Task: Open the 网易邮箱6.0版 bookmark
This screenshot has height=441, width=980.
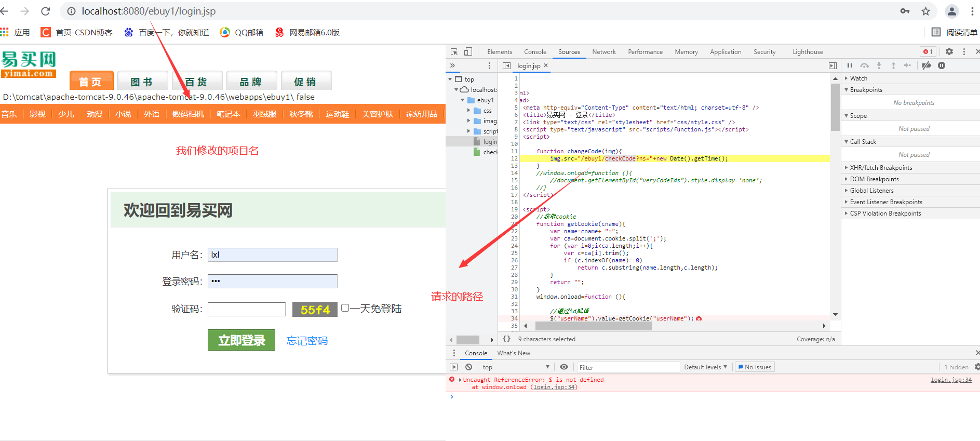Action: click(x=307, y=32)
